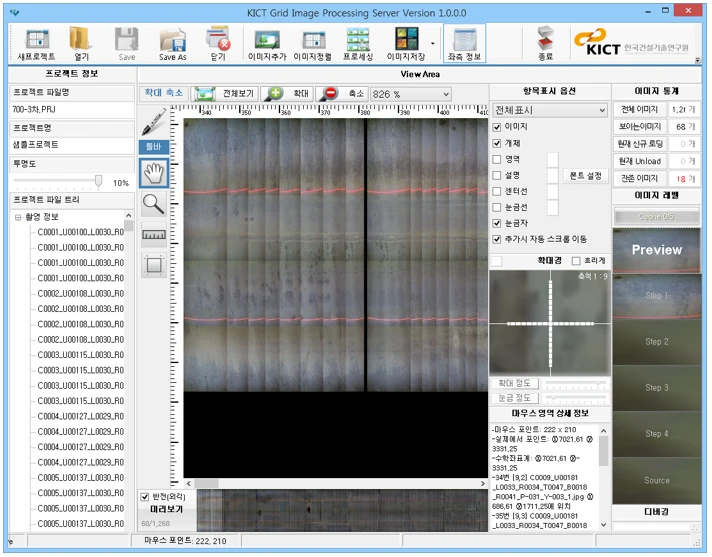Click the application icon in title bar
This screenshot has width=712, height=557.
[x=15, y=12]
